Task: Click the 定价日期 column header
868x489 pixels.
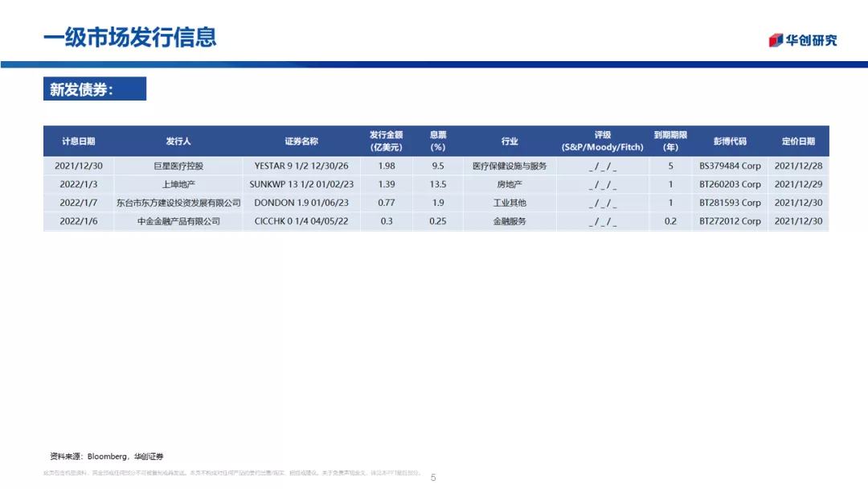Action: pos(798,142)
